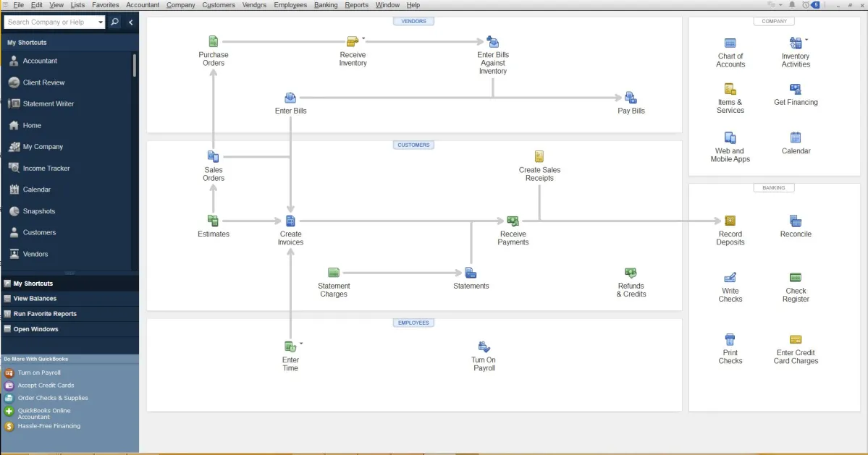Collapse the left sidebar with the chevron
This screenshot has height=455, width=868.
tap(131, 22)
